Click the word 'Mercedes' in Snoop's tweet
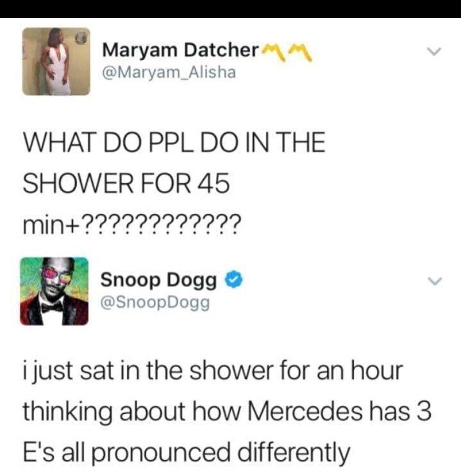The image size is (461, 476). click(305, 412)
